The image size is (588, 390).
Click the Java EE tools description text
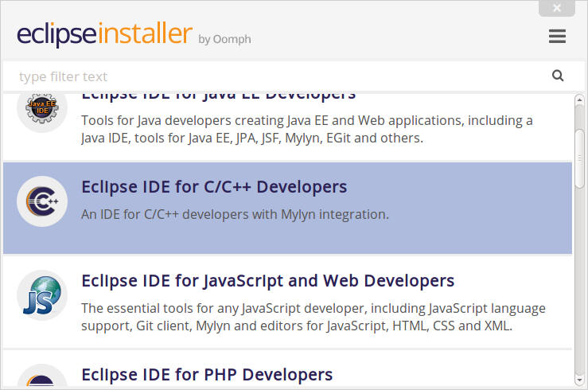click(306, 129)
